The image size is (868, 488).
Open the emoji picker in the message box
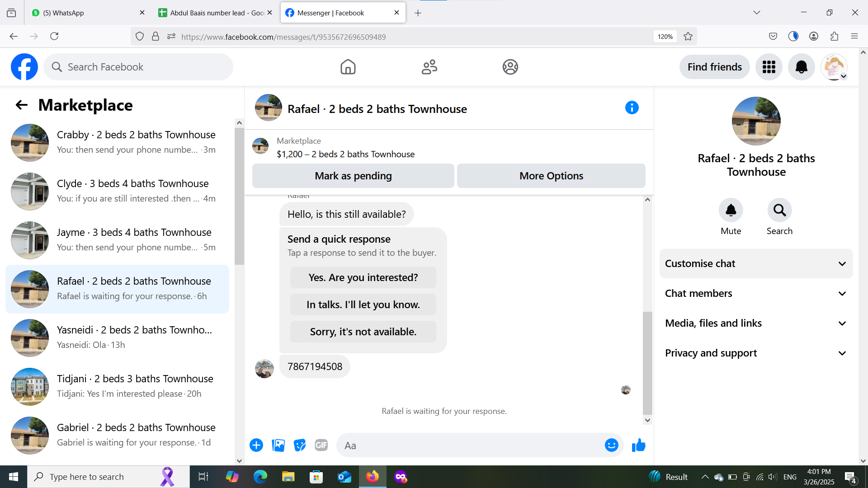pos(611,445)
